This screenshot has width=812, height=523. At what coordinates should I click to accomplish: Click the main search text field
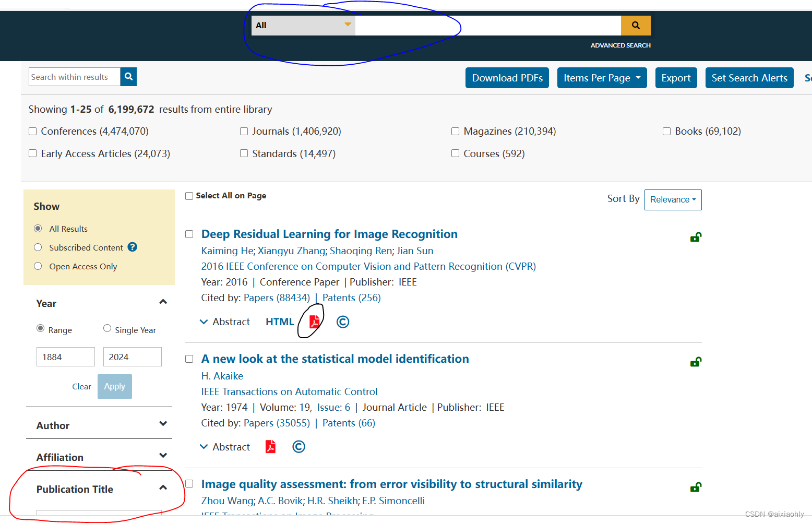click(488, 26)
